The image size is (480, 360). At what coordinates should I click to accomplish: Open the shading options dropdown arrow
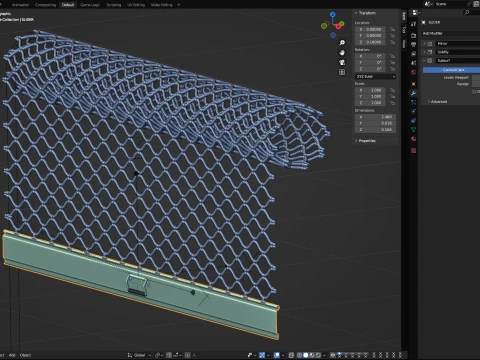pyautogui.click(x=324, y=355)
